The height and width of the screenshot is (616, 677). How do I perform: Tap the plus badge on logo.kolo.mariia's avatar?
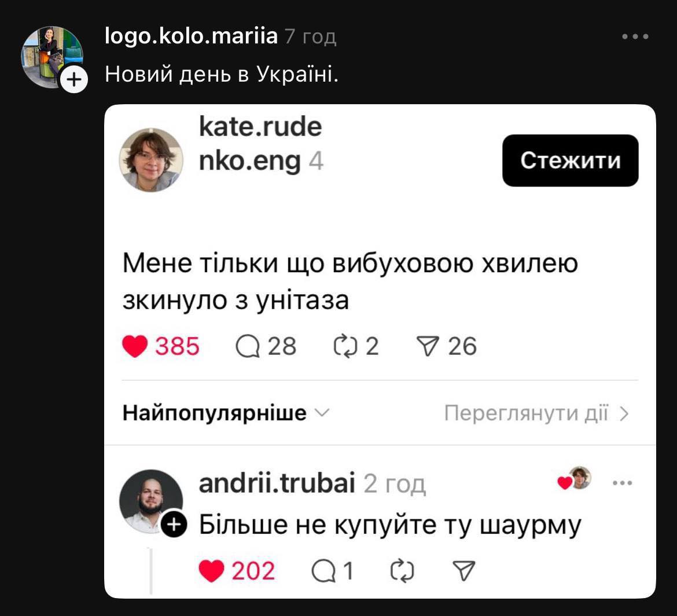pos(73,79)
